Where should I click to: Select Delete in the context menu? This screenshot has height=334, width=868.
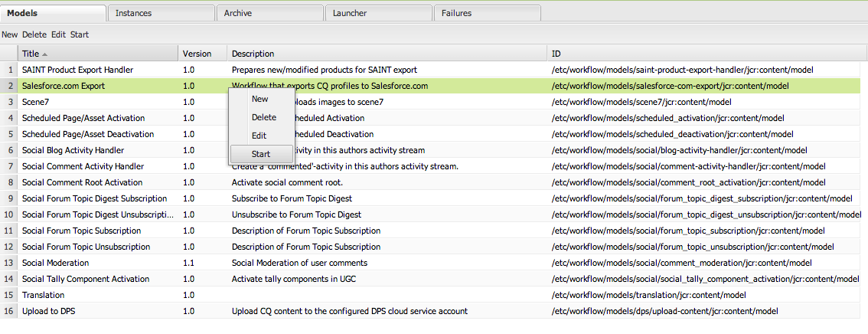[263, 117]
